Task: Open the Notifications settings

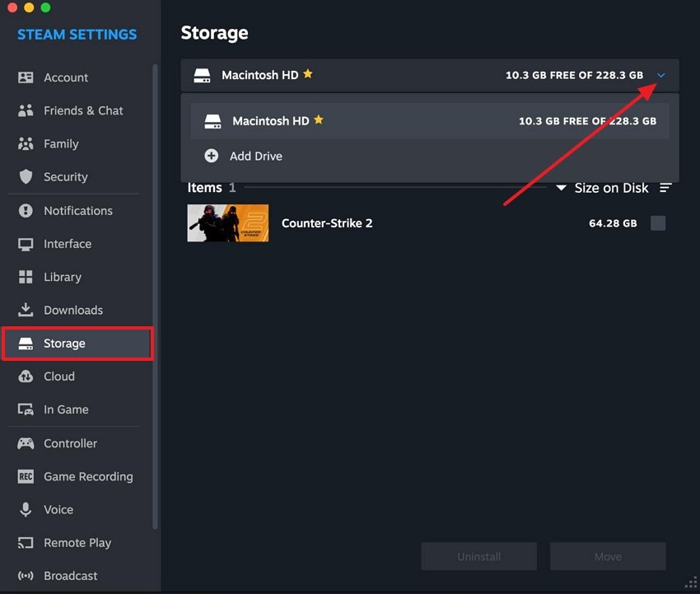Action: [x=77, y=210]
